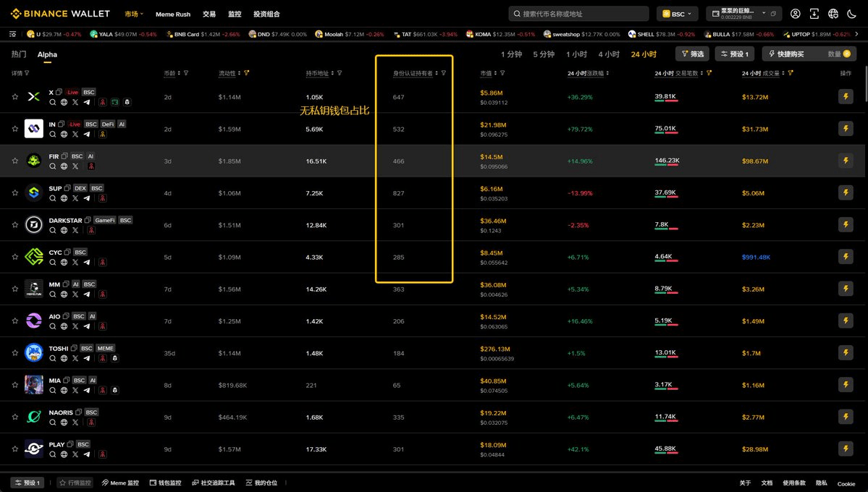868x492 pixels.
Task: Expand the wallet account dropdown
Action: (x=764, y=12)
